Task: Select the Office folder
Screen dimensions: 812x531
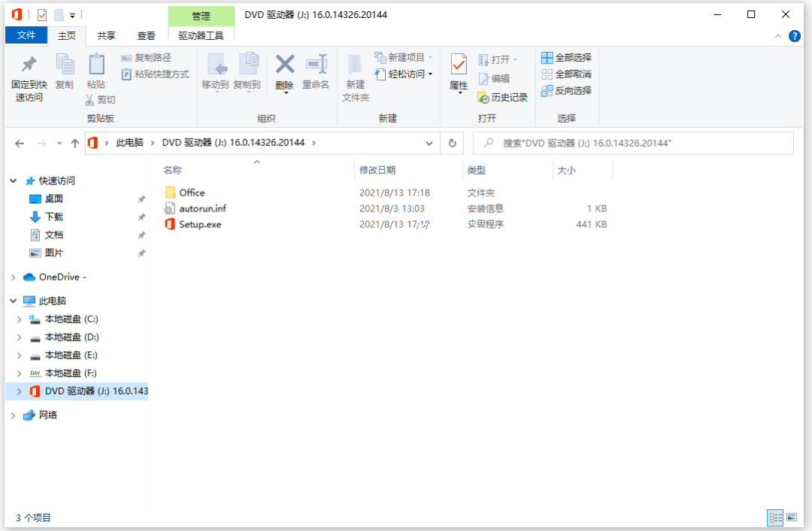Action: (186, 193)
